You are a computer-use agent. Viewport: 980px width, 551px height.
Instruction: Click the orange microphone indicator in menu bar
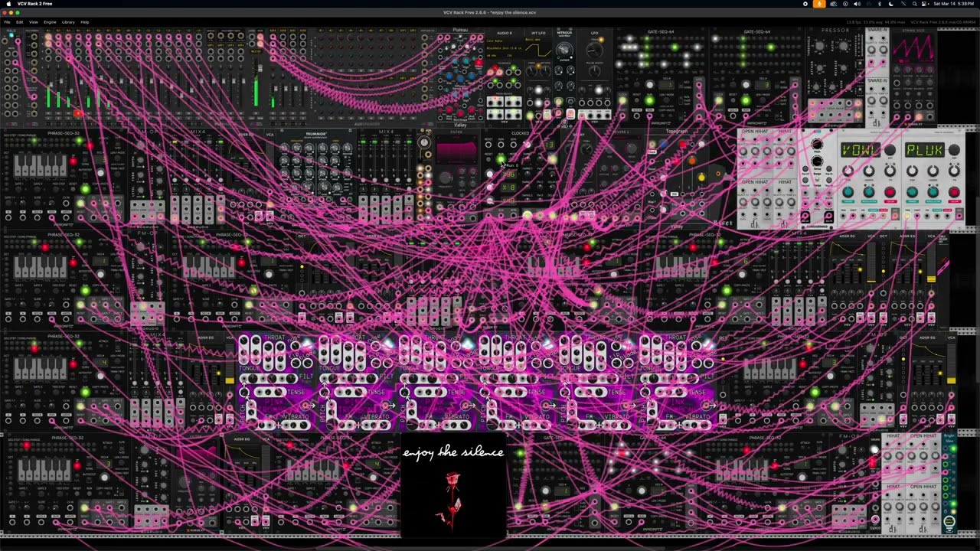pos(819,4)
